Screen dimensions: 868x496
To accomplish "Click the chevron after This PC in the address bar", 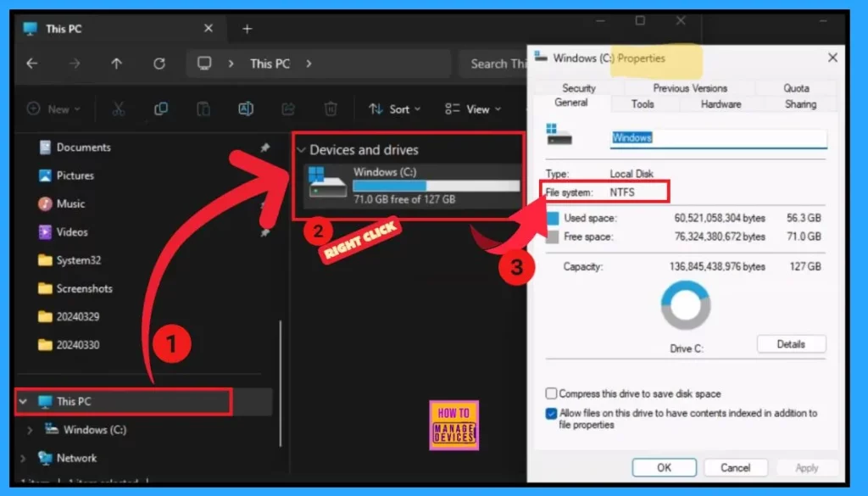I will pos(309,64).
